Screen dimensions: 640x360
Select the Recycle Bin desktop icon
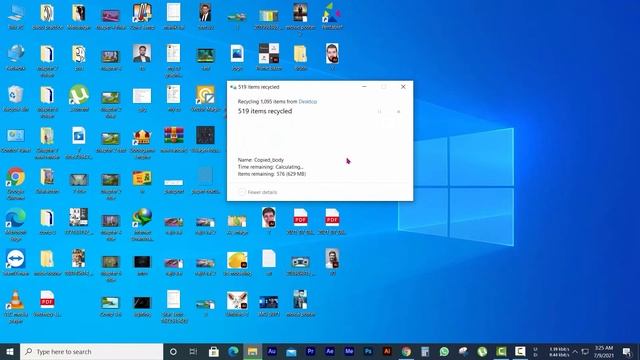coord(16,98)
